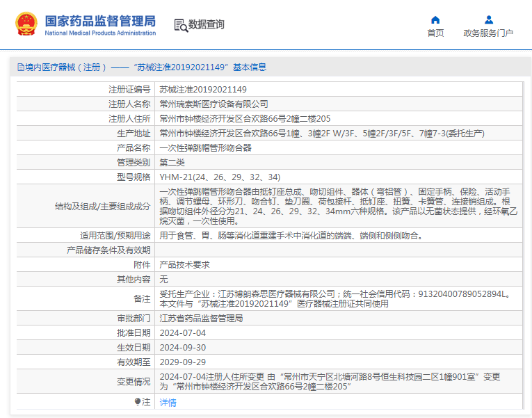Click the 注册人名称 row label
The height and width of the screenshot is (418, 532).
coord(129,104)
